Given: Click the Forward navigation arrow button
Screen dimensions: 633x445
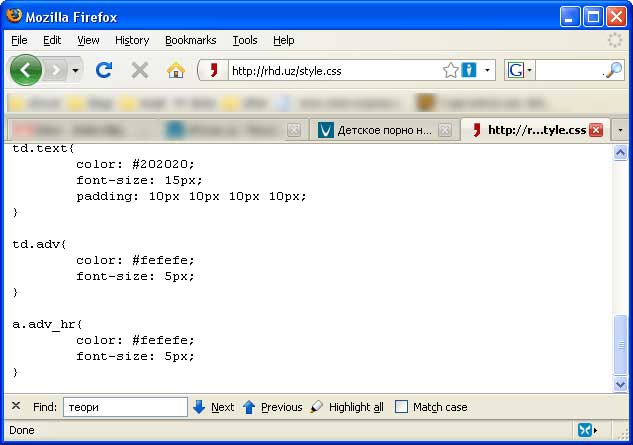Looking at the screenshot, I should point(55,70).
